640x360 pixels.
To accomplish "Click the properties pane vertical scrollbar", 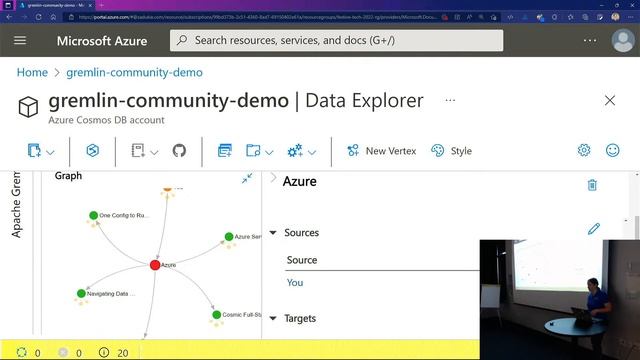I will click(637, 229).
